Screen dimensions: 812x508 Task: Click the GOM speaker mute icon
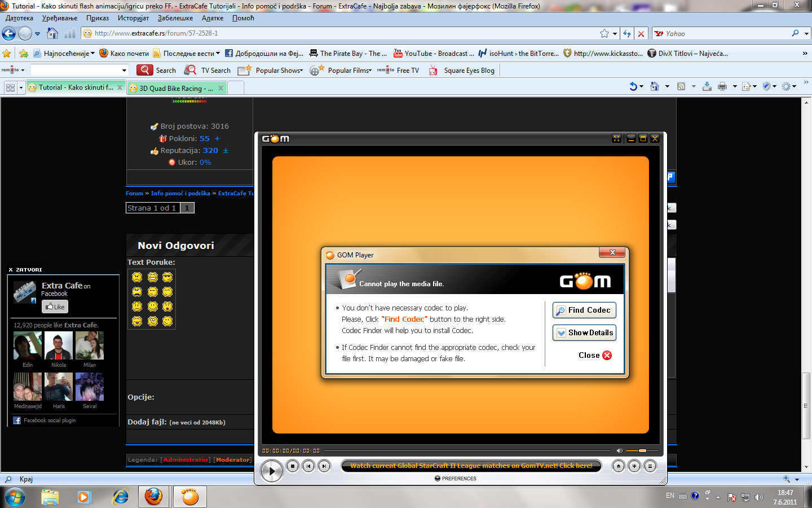point(619,450)
